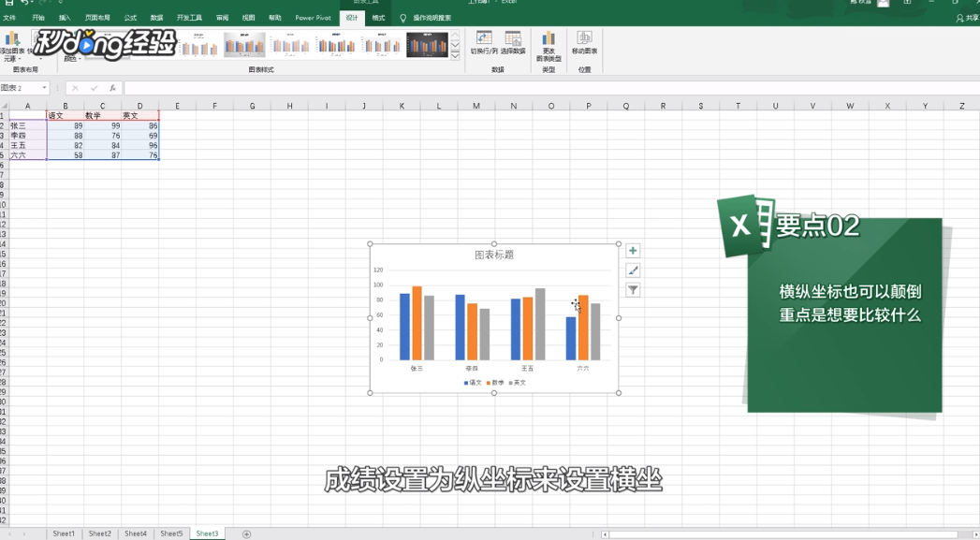Click the chart title 图表标题
Image resolution: width=980 pixels, height=540 pixels.
(494, 255)
